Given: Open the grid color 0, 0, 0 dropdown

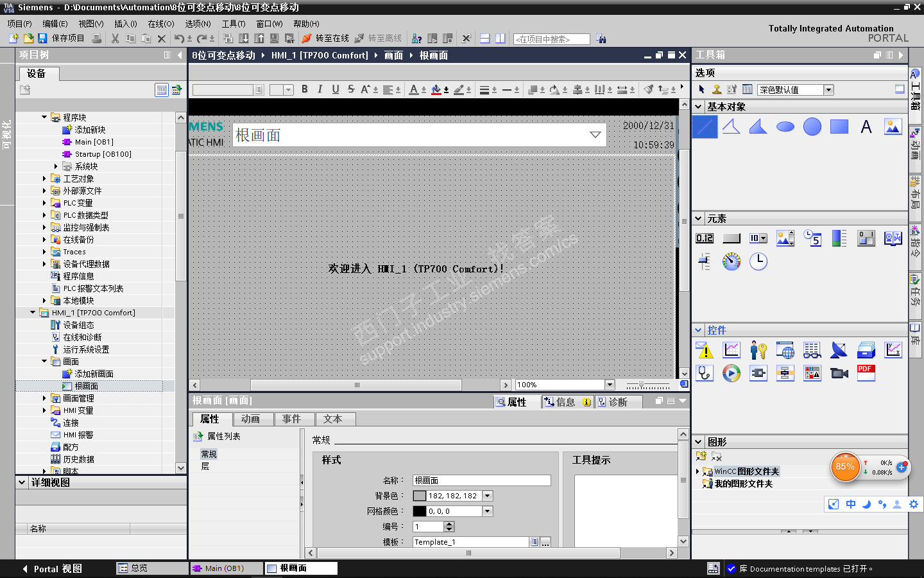Looking at the screenshot, I should pyautogui.click(x=488, y=511).
